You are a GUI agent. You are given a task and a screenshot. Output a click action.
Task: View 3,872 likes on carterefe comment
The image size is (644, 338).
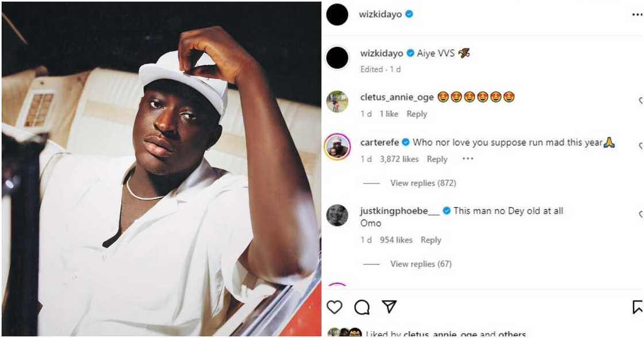click(x=399, y=159)
